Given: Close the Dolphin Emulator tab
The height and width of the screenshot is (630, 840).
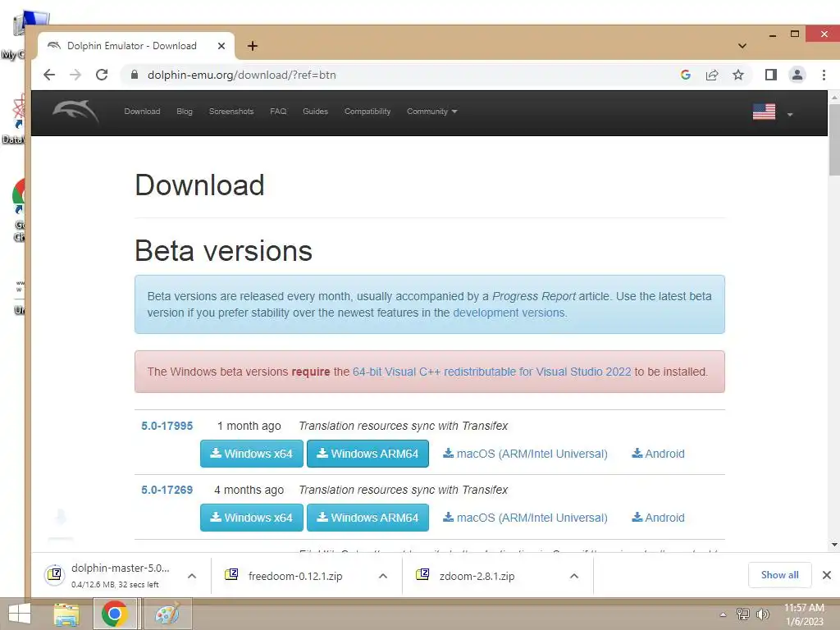Looking at the screenshot, I should (x=221, y=46).
